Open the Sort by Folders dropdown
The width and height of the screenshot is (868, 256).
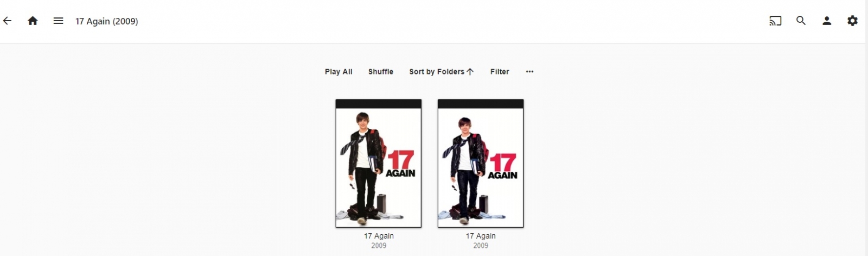(442, 72)
